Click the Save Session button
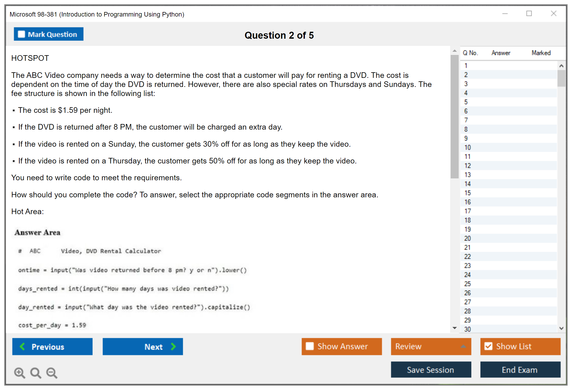The image size is (574, 392). point(431,370)
